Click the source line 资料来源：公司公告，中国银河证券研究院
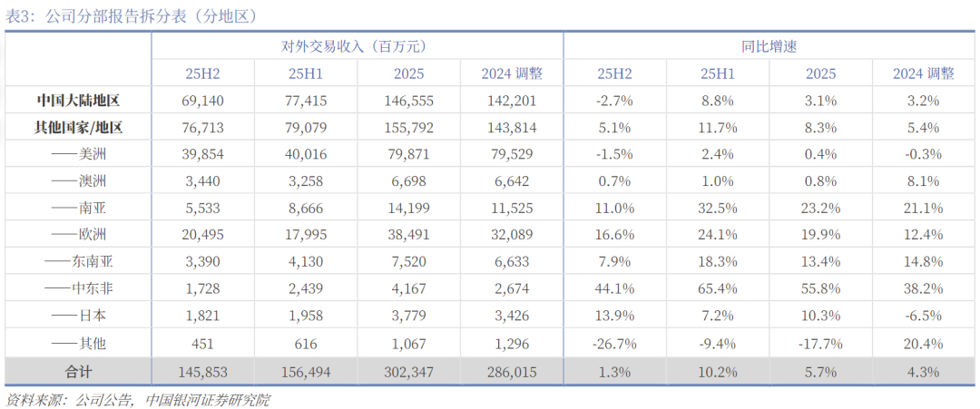 coord(138,400)
